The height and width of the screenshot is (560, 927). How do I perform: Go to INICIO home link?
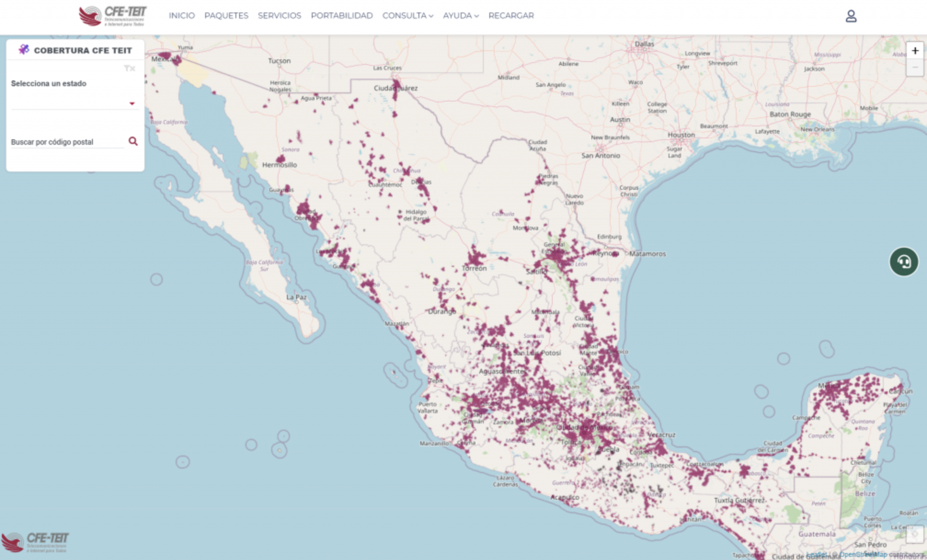pyautogui.click(x=182, y=16)
